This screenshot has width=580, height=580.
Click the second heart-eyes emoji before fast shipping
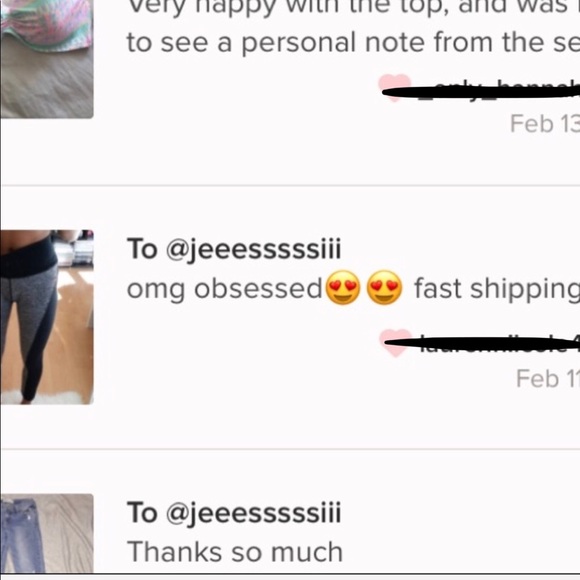384,288
